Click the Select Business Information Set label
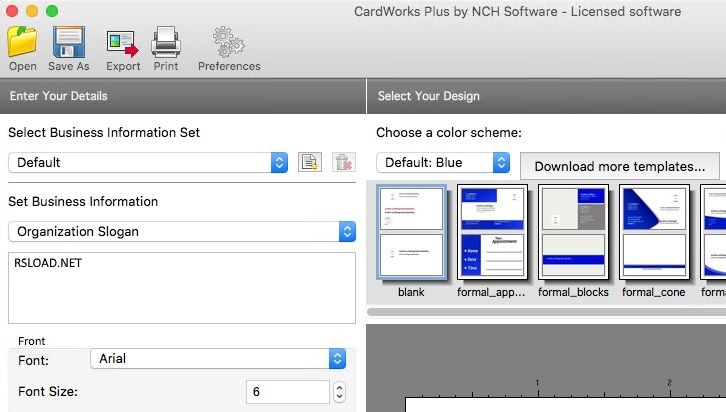The width and height of the screenshot is (726, 412). pyautogui.click(x=104, y=132)
